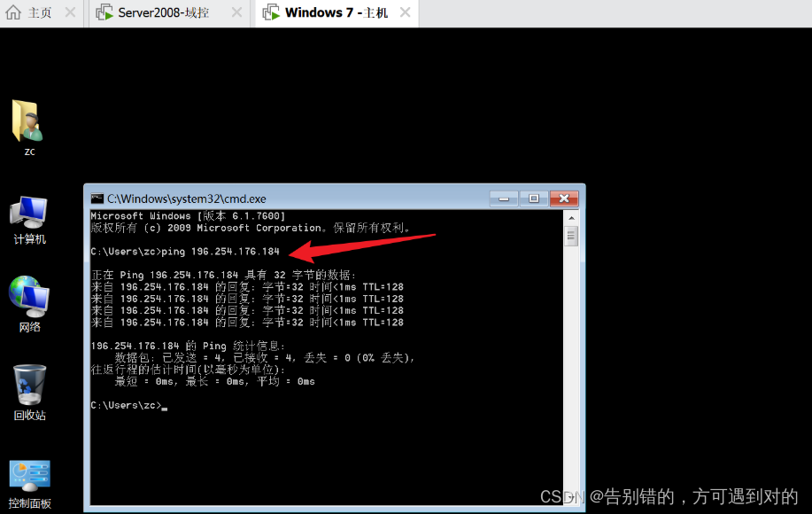812x514 pixels.
Task: Click the ping 196.254.176.184 command line
Action: point(185,252)
